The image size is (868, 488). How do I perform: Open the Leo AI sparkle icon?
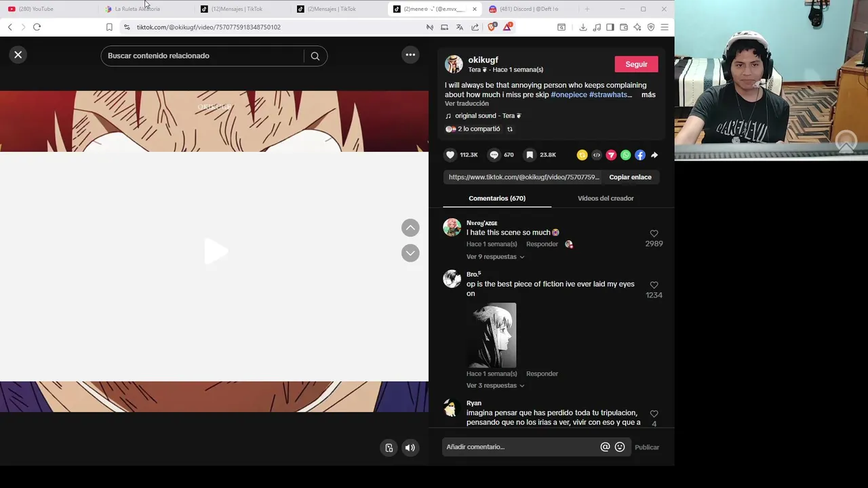pos(637,27)
